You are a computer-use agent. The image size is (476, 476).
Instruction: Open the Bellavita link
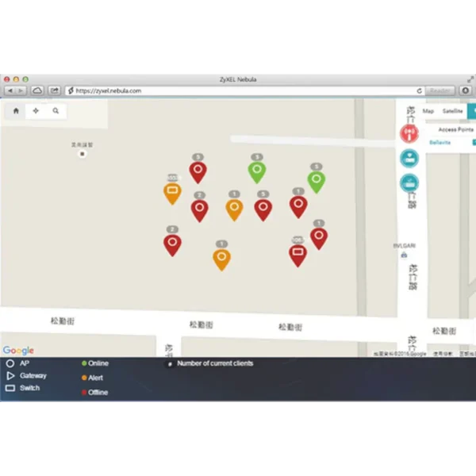(x=440, y=142)
